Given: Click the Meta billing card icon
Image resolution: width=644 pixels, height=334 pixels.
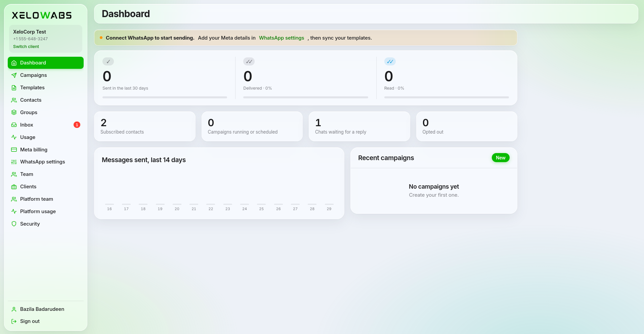Looking at the screenshot, I should tap(14, 150).
